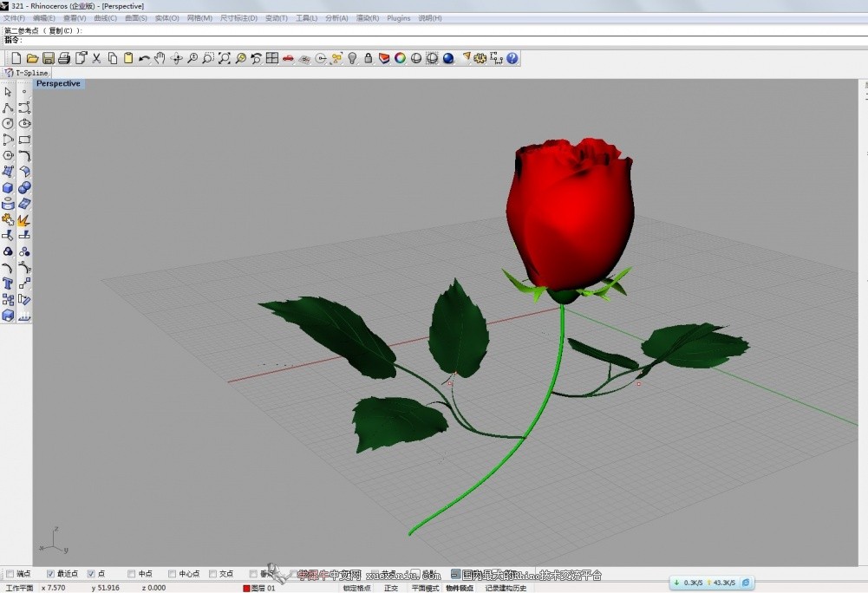Explode objects with the burst icon

click(24, 220)
